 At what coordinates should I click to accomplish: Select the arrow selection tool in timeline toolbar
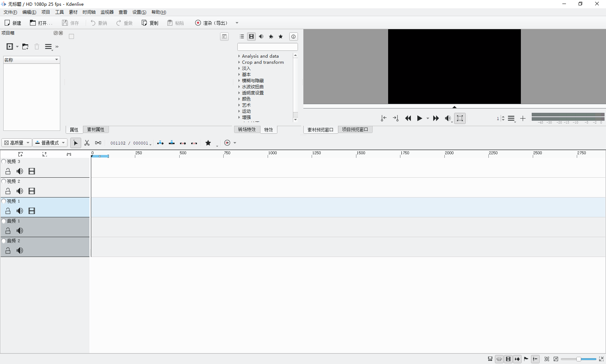(75, 143)
